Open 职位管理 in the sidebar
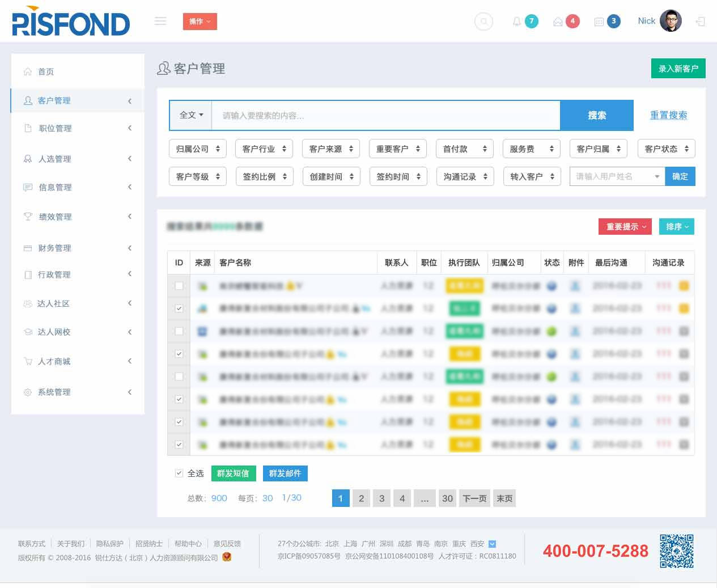This screenshot has height=588, width=717. pyautogui.click(x=55, y=129)
